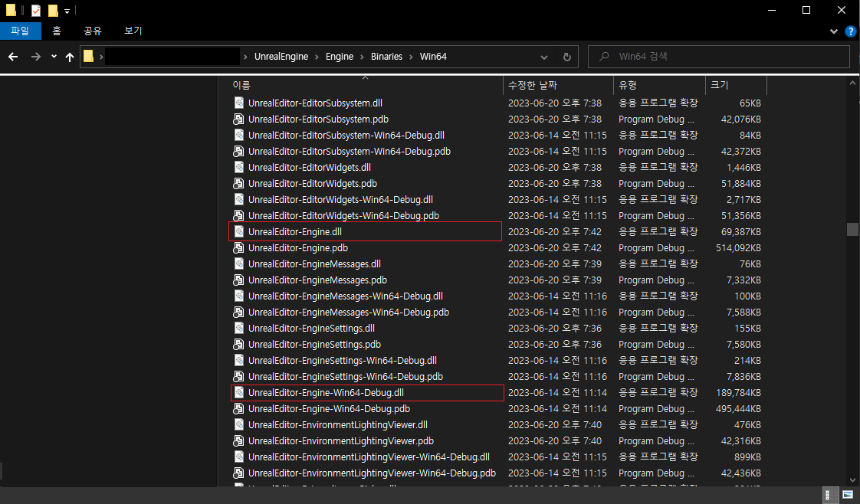Screen dimensions: 860x504
Task: Expand the ribbon with chevron arrow
Action: coord(834,31)
